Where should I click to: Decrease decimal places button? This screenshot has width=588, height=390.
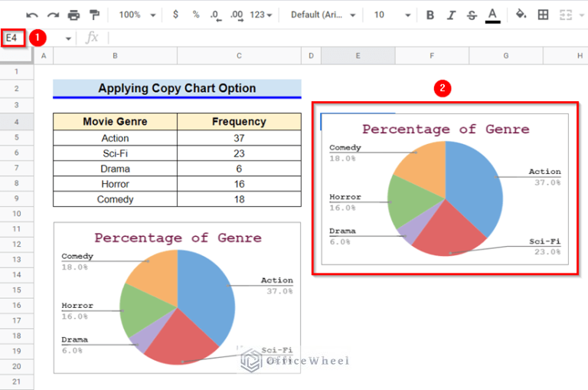[x=216, y=15]
